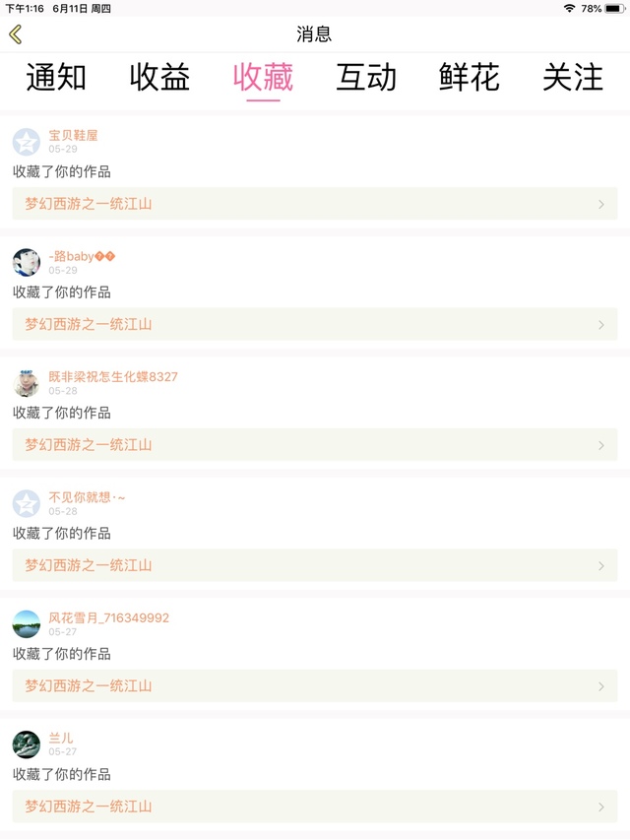Tap chevron on -路baby's work row

point(601,324)
